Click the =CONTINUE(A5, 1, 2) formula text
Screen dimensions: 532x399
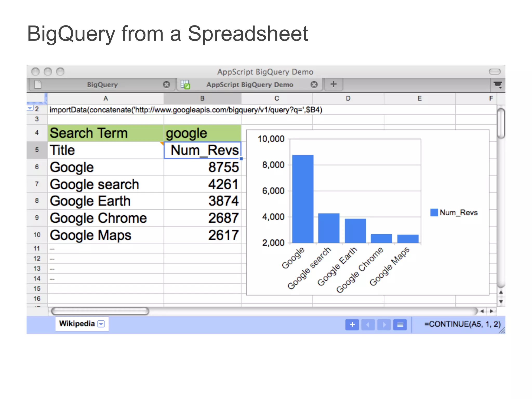tap(462, 324)
